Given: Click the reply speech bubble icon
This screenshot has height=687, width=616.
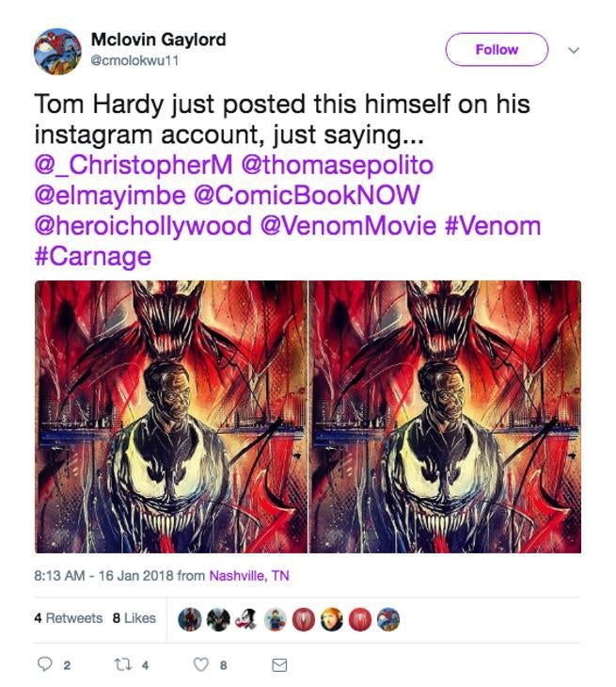Looking at the screenshot, I should pyautogui.click(x=45, y=664).
